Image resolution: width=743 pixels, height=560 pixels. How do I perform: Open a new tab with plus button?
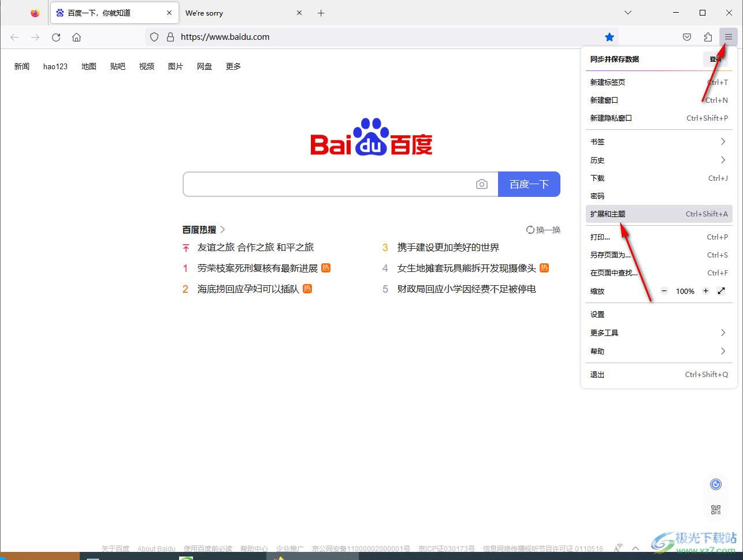click(x=321, y=13)
